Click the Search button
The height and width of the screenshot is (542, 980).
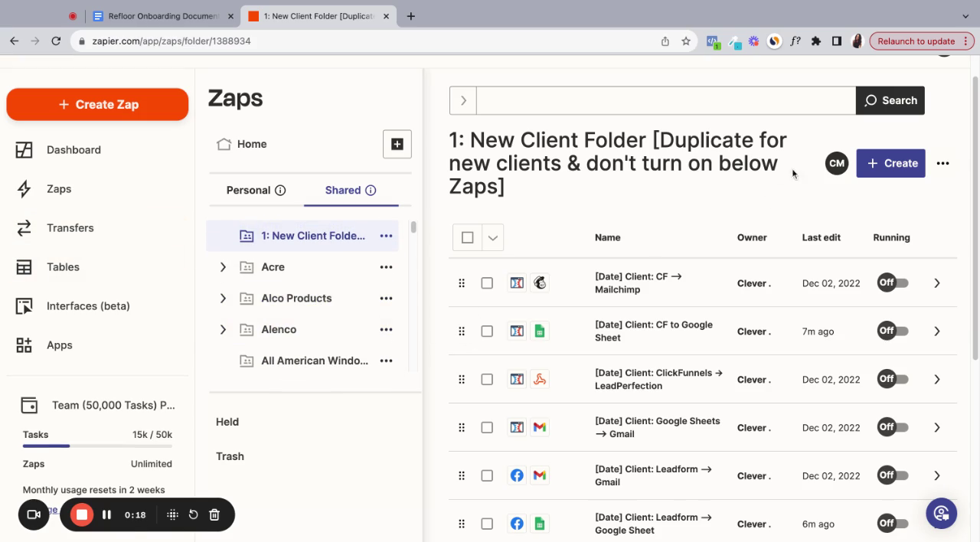[x=890, y=100]
